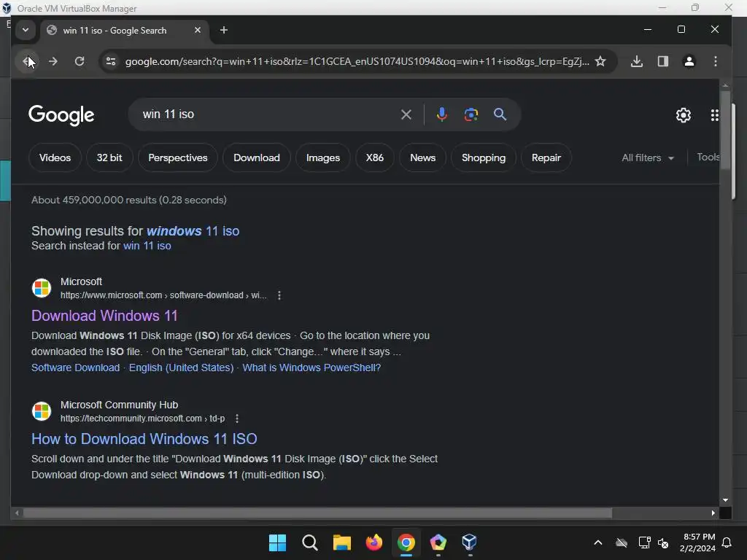Click the search input containing 'win 11 iso'
Screen dimensions: 747x560
click(267, 114)
